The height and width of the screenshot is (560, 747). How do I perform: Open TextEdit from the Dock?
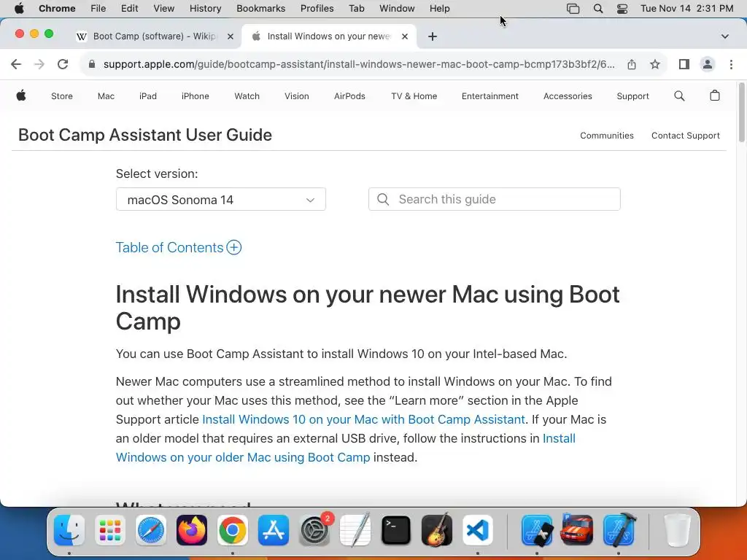[x=355, y=530]
